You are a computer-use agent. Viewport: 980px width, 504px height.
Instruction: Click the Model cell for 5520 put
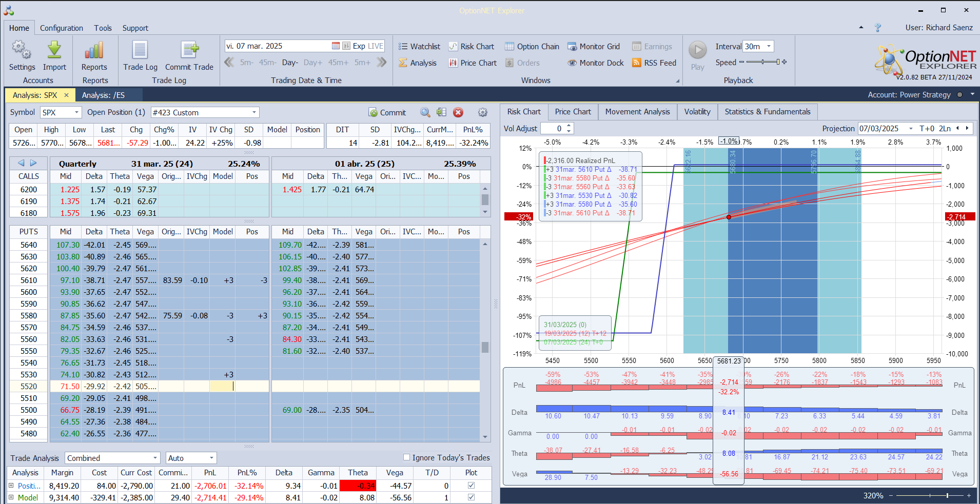coord(222,386)
